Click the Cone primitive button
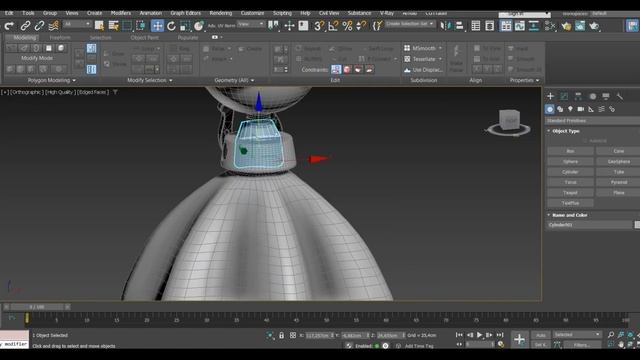Viewport: 640px width, 360px height. [x=618, y=151]
